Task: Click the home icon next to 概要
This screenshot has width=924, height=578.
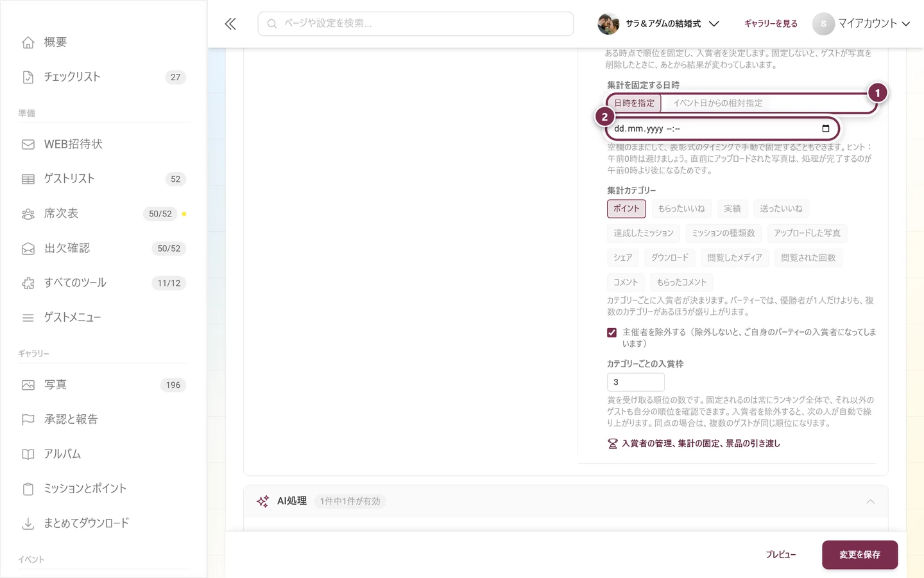Action: (x=28, y=42)
